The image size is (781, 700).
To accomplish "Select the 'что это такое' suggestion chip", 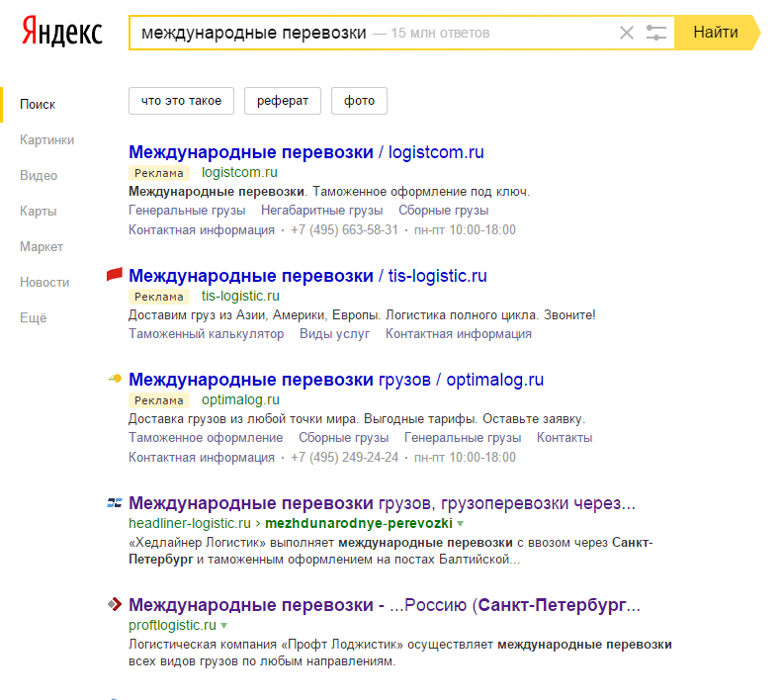I will [x=181, y=101].
